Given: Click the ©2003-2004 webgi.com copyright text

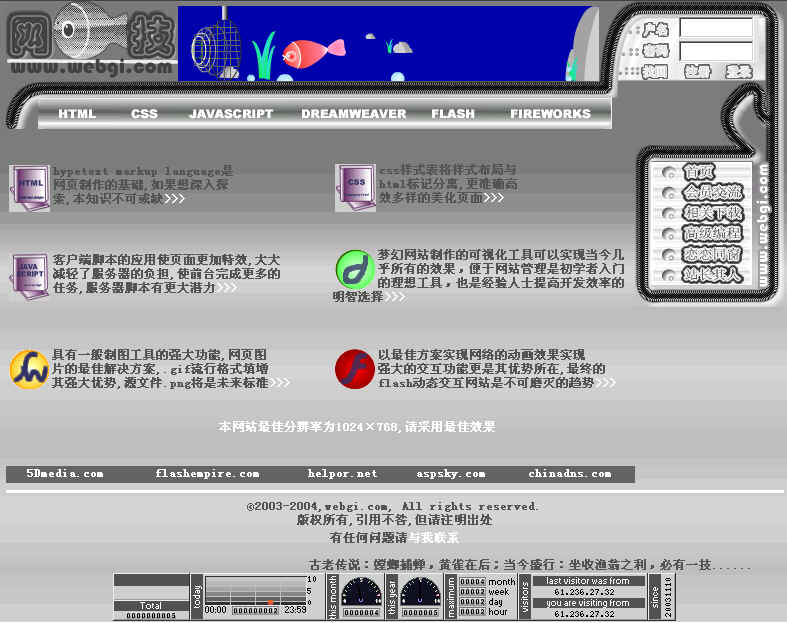Looking at the screenshot, I should 392,507.
